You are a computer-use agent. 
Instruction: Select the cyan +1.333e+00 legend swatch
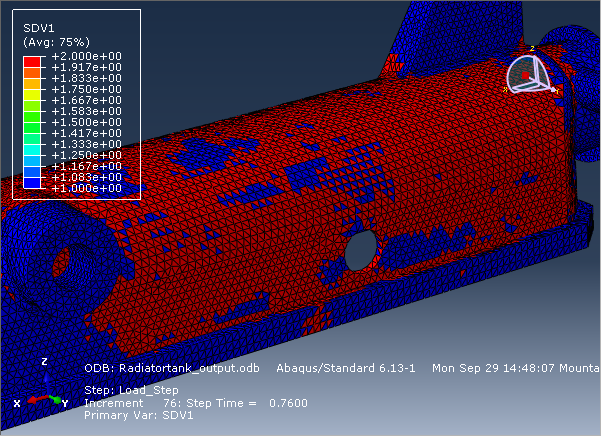pyautogui.click(x=32, y=150)
